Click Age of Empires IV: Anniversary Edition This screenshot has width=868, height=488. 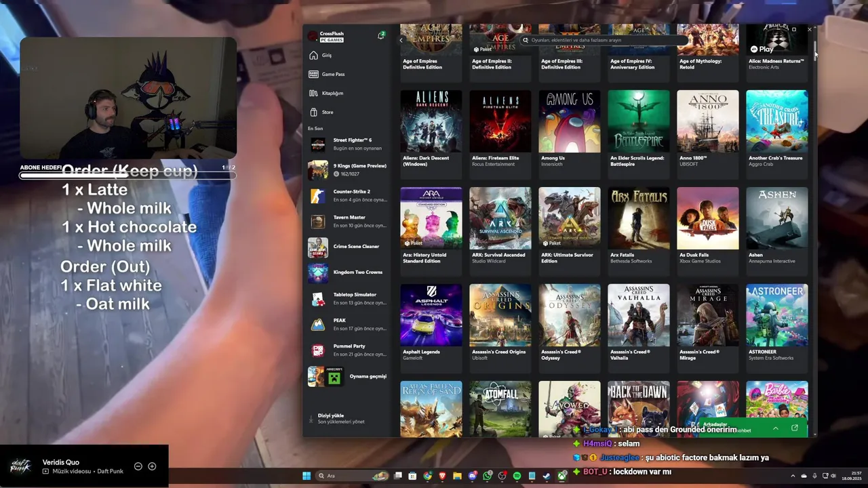(632, 64)
